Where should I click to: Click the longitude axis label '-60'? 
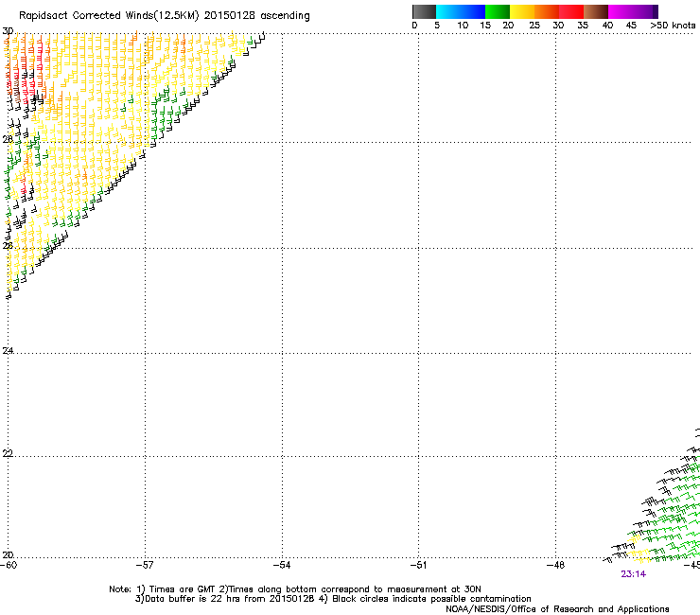[x=9, y=566]
